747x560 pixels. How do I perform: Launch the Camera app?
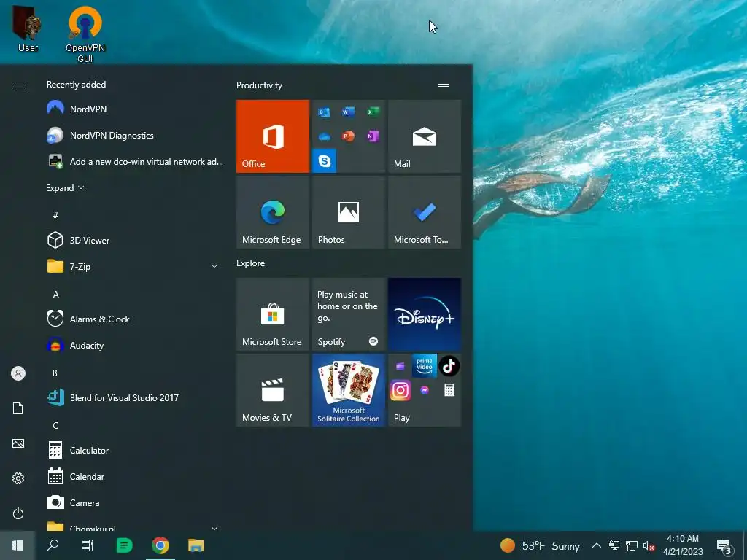pyautogui.click(x=133, y=503)
